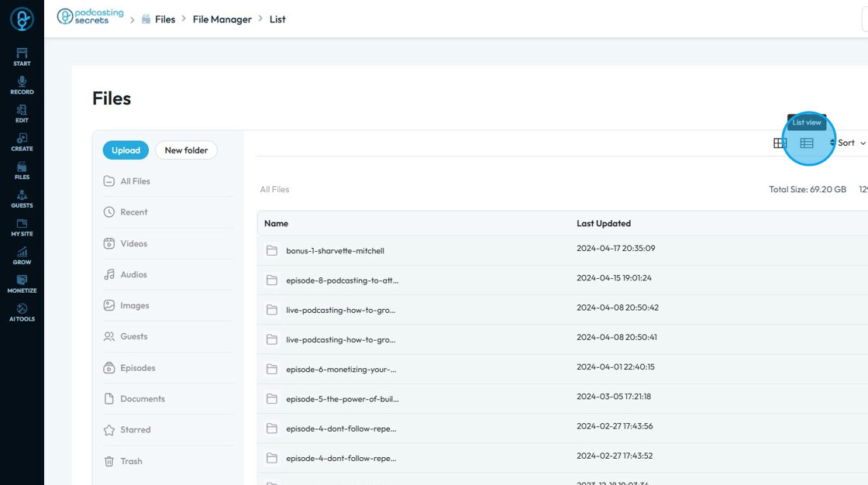Click the Name column header

coord(276,224)
